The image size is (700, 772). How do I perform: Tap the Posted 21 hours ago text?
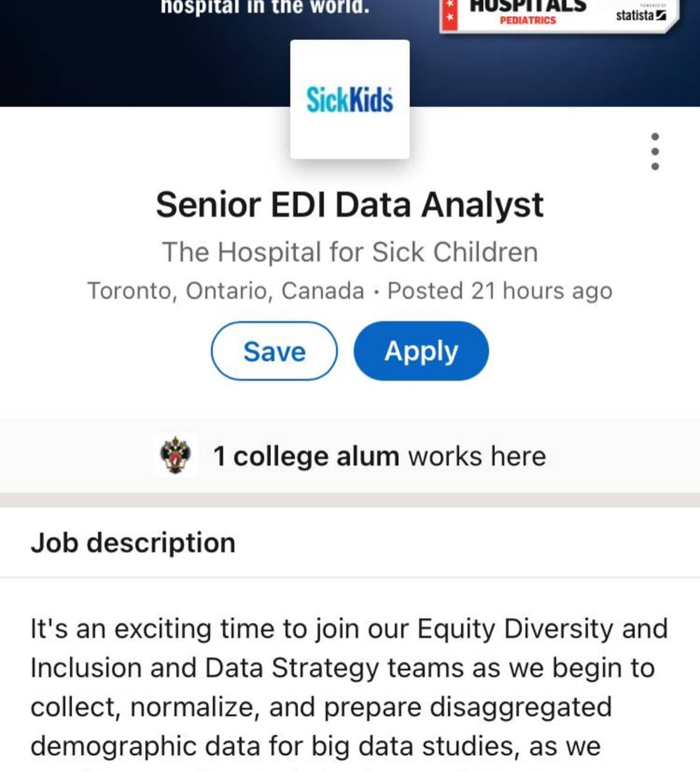click(x=500, y=291)
